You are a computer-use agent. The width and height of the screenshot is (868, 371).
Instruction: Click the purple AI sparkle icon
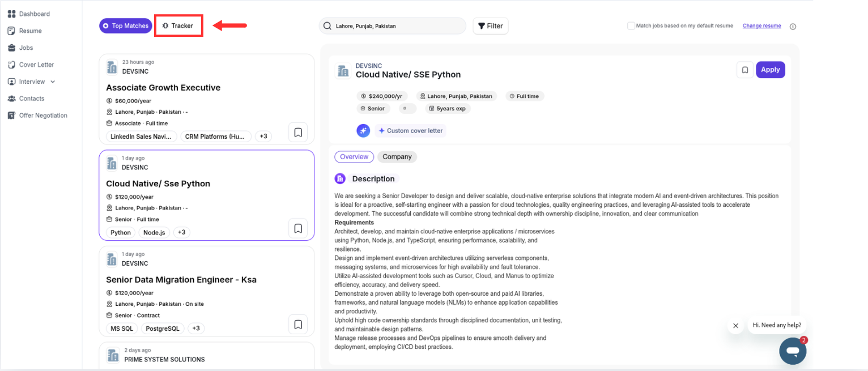363,130
